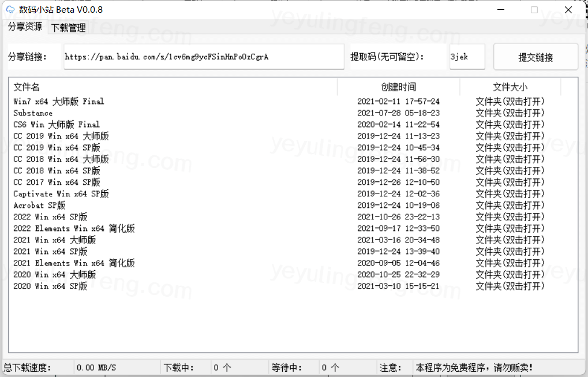Image resolution: width=588 pixels, height=377 pixels.
Task: Click the 分享链接 field label
Action: click(x=27, y=57)
